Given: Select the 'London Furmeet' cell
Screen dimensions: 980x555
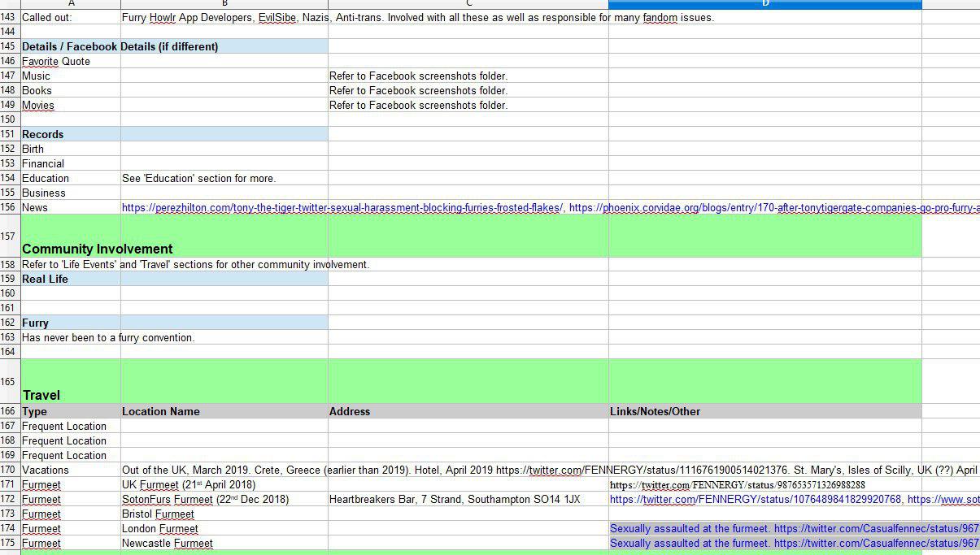Looking at the screenshot, I should coord(224,528).
